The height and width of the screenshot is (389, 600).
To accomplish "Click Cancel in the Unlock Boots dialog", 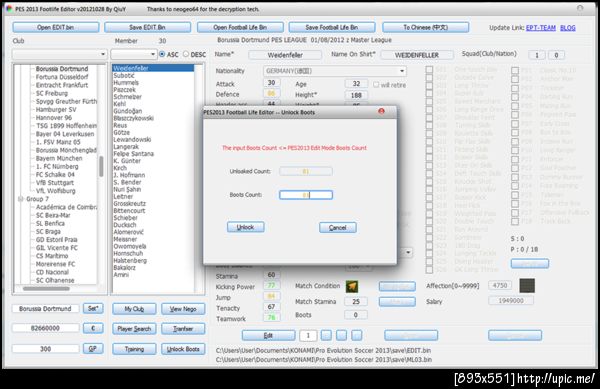I will [338, 228].
